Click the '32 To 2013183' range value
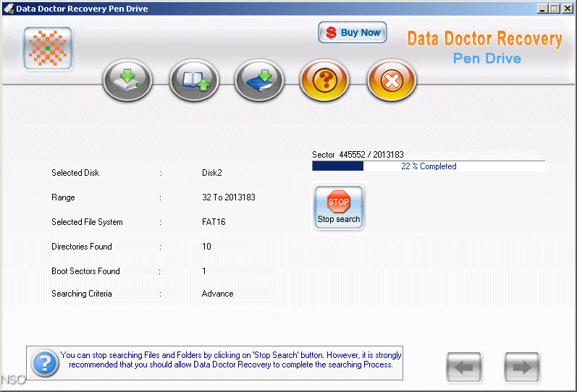The width and height of the screenshot is (577, 392). coord(229,197)
